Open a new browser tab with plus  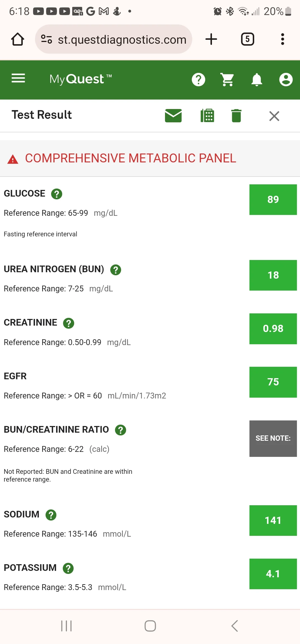tap(211, 39)
